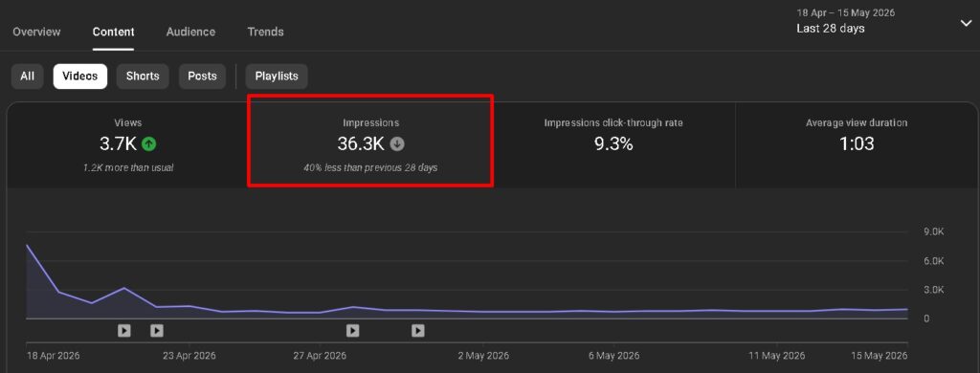Image resolution: width=980 pixels, height=373 pixels.
Task: Open the Views metric card
Action: coord(128,145)
